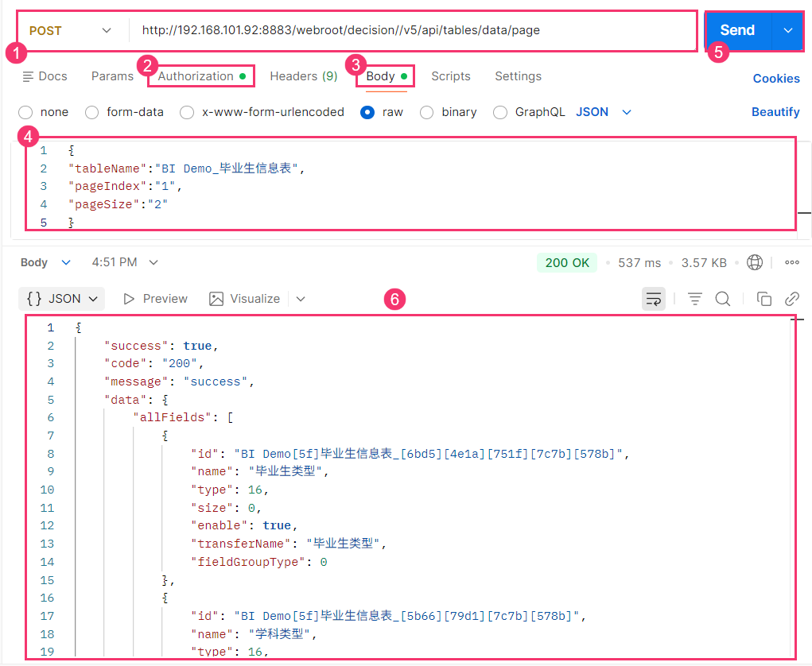The image size is (812, 666).
Task: Click the Preview play icon
Action: pyautogui.click(x=129, y=299)
